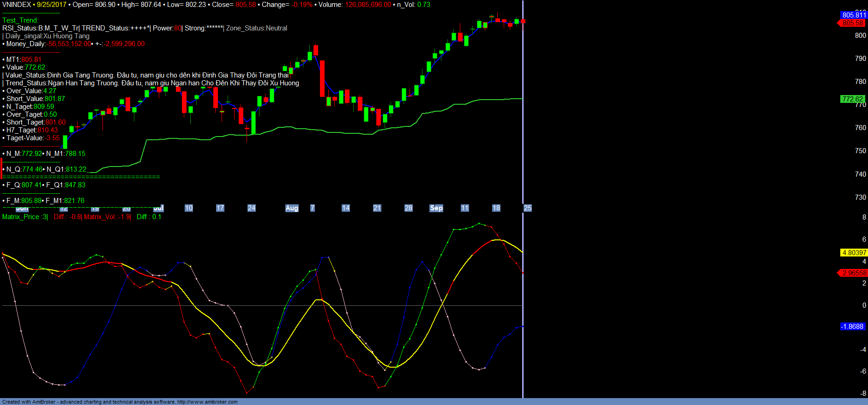Viewport: 868px width, 405px height.
Task: Click date label 11 after the Sep marker
Action: (x=465, y=208)
